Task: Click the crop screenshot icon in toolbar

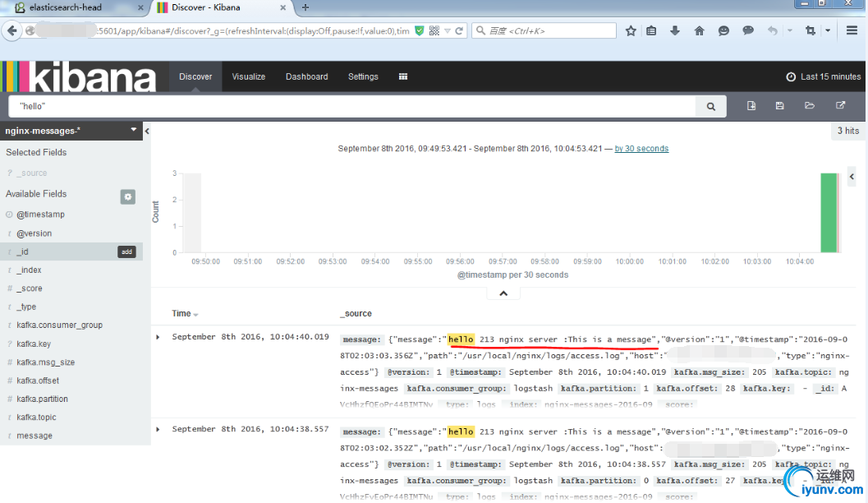Action: click(811, 31)
